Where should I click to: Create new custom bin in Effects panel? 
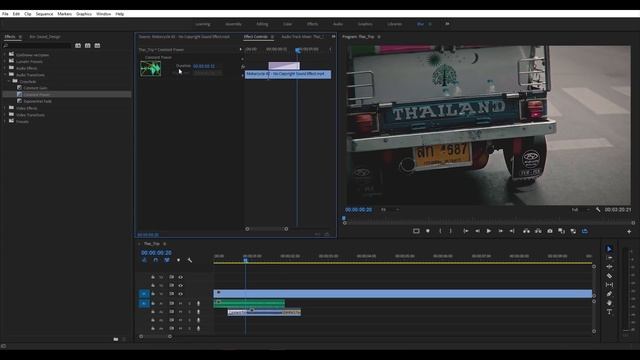(116, 339)
